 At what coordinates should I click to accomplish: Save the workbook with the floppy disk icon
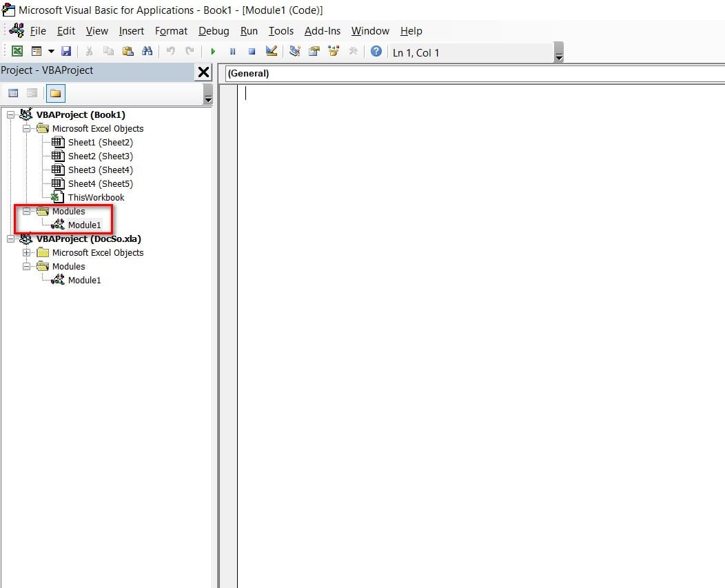click(66, 52)
